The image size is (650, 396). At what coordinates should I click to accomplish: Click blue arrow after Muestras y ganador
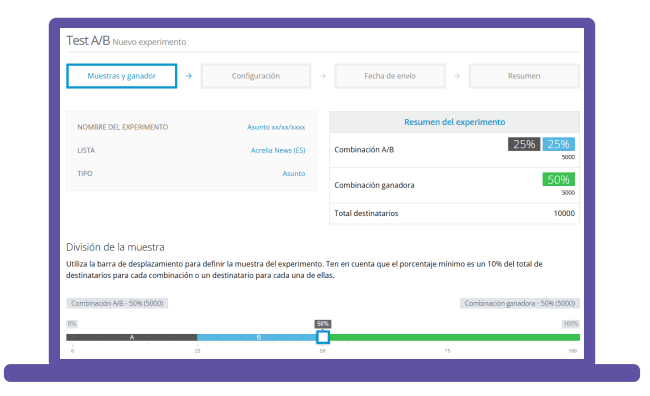[x=189, y=76]
